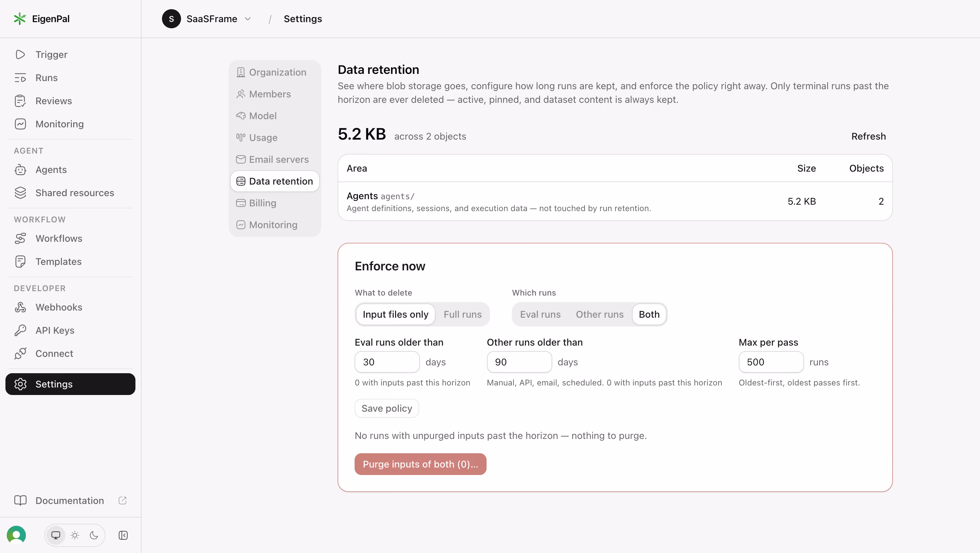Switch to the system theme monitor icon
The width and height of the screenshot is (980, 553).
coord(56,535)
